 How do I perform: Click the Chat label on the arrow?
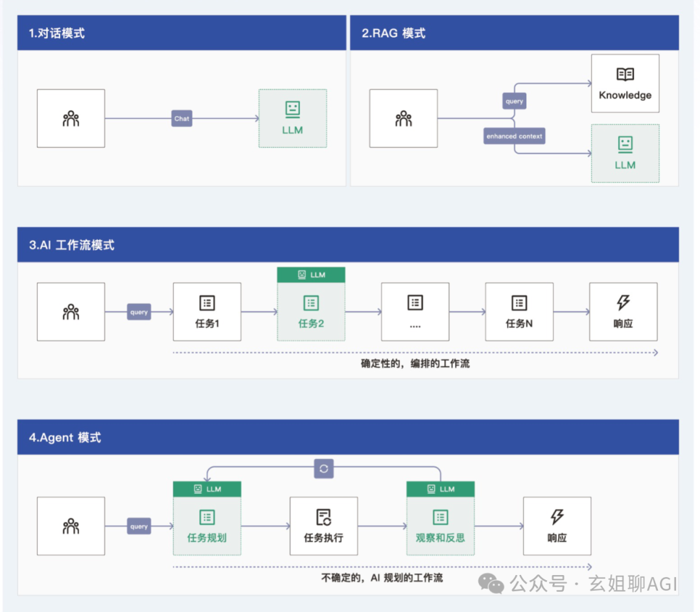181,118
